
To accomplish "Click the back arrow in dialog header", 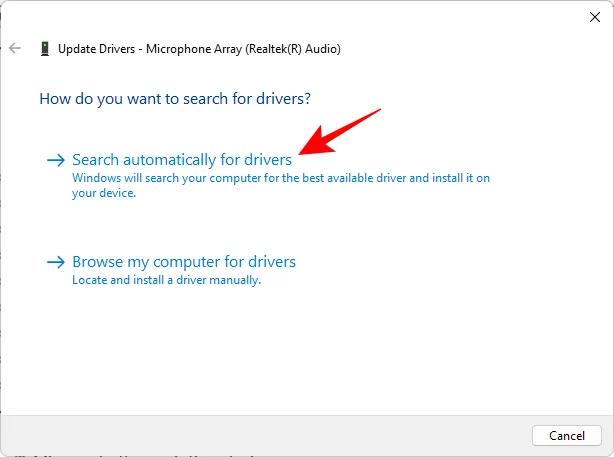I will 15,49.
